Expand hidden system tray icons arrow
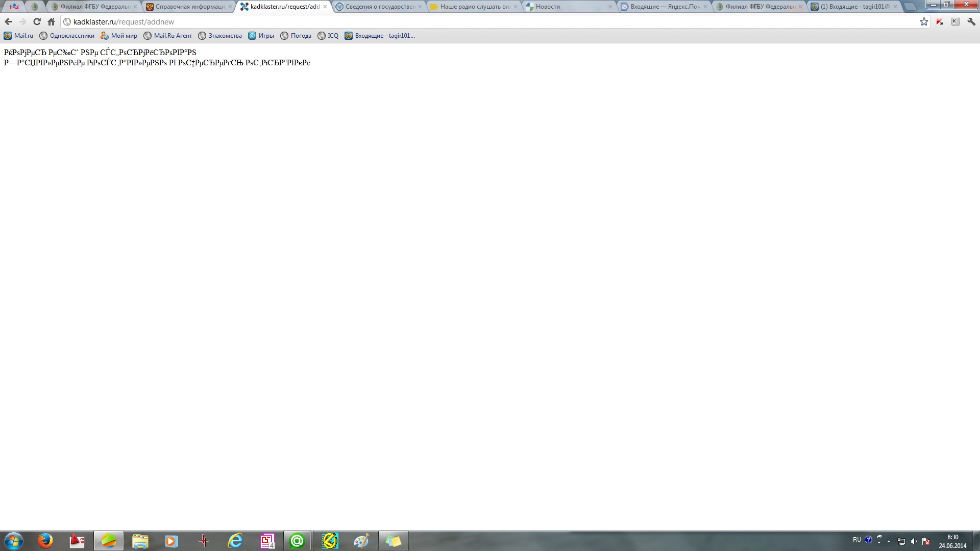Screen dimensions: 980x551 pyautogui.click(x=889, y=541)
